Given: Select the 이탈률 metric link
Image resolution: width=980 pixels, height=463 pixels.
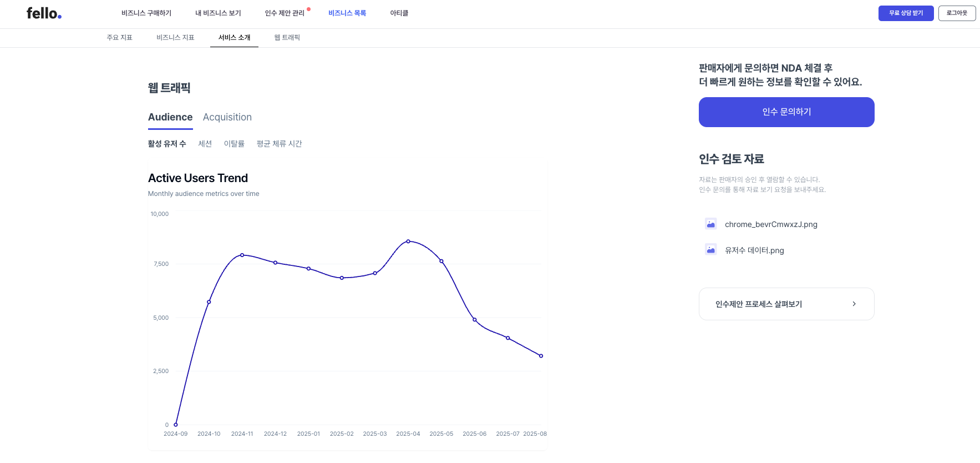Looking at the screenshot, I should click(234, 143).
